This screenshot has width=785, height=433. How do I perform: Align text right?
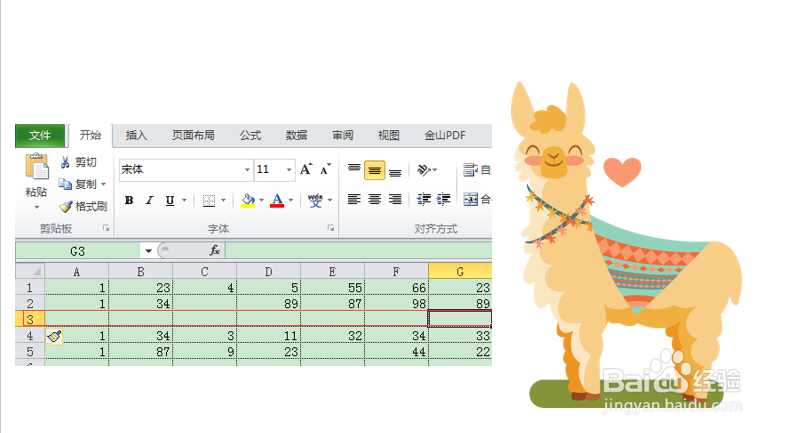(x=395, y=199)
